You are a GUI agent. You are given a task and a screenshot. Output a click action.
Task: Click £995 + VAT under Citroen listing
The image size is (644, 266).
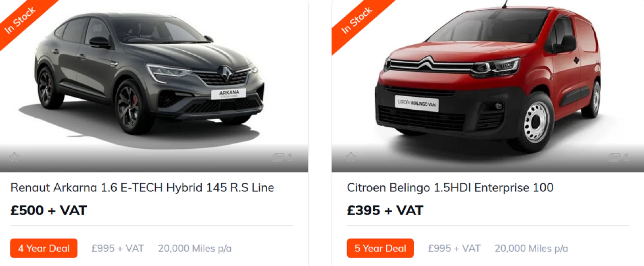click(x=454, y=248)
